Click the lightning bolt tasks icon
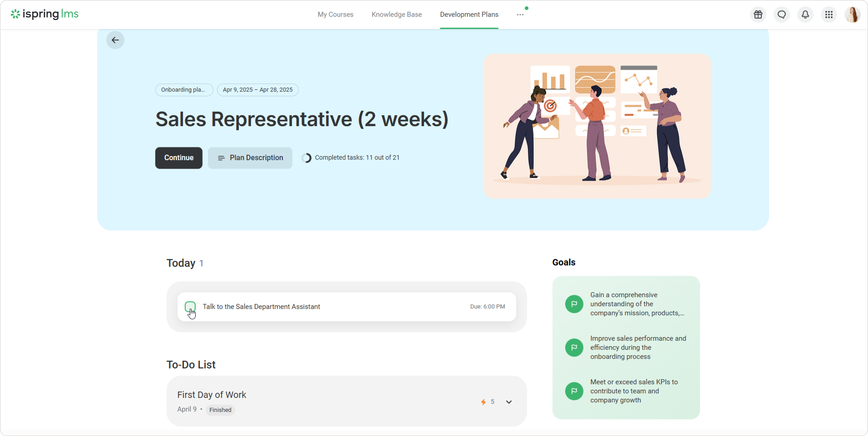This screenshot has width=868, height=436. click(483, 402)
